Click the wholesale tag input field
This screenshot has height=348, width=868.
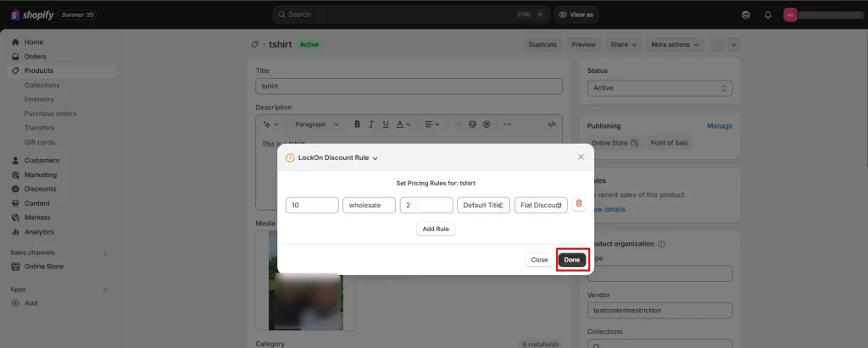(369, 205)
